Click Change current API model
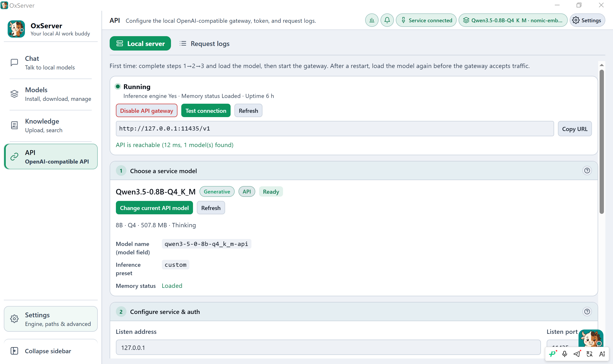613x364 pixels. tap(154, 208)
